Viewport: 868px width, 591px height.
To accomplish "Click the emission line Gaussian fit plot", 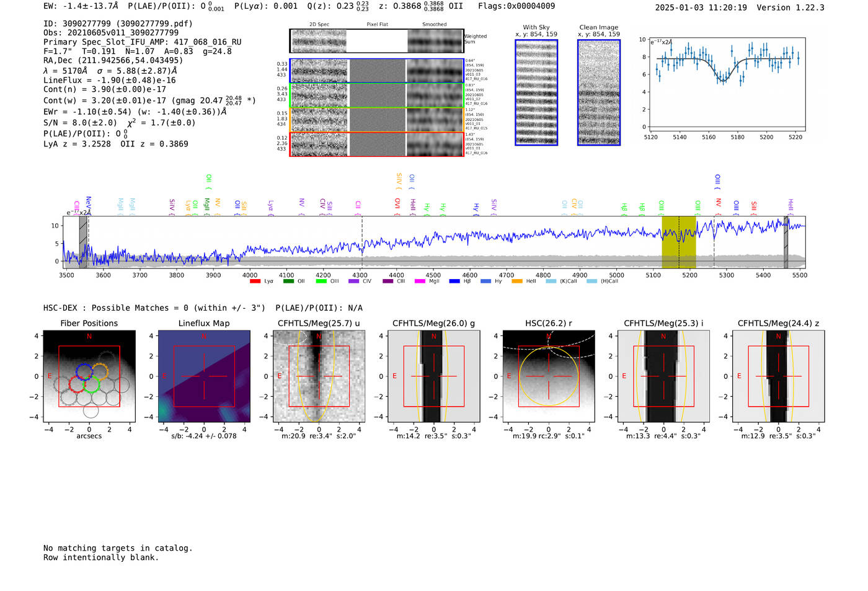I will pyautogui.click(x=727, y=84).
